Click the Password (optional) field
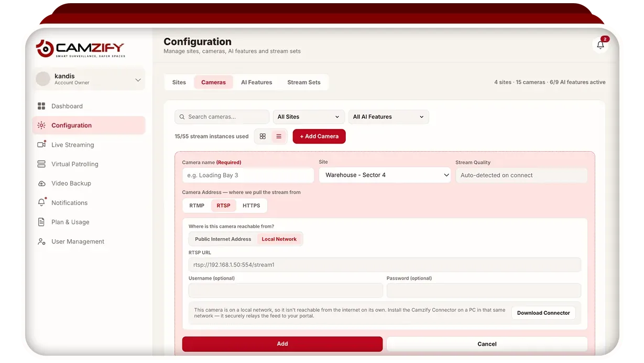644x363 pixels. coord(484,291)
